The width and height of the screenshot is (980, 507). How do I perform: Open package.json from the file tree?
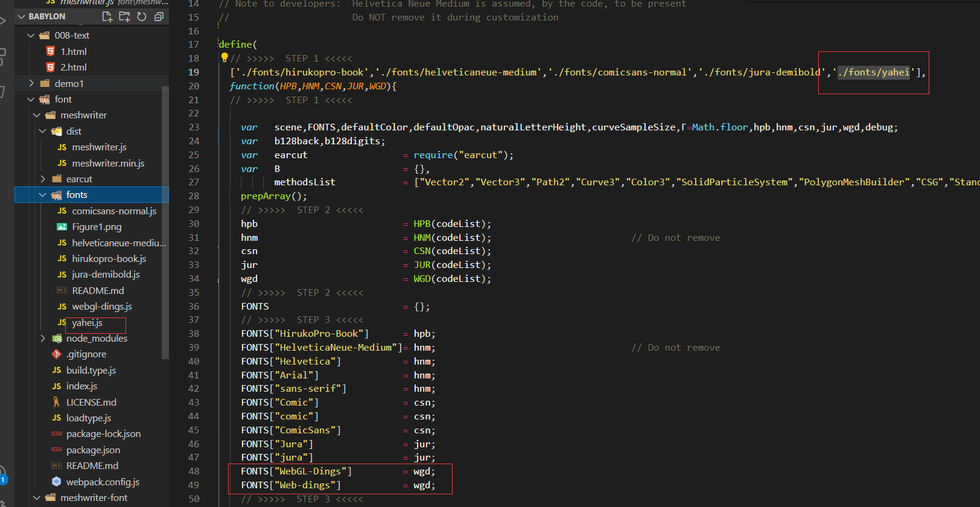click(93, 450)
